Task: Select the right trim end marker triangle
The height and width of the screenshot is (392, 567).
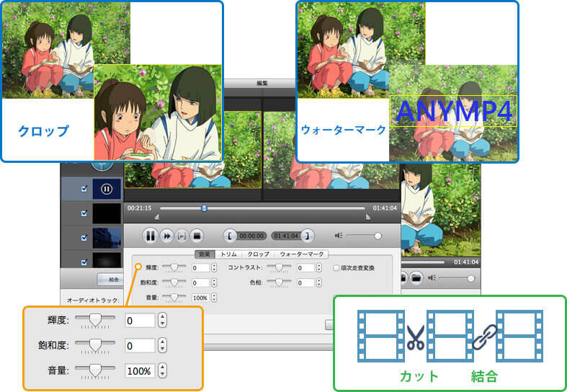Action: [x=367, y=217]
